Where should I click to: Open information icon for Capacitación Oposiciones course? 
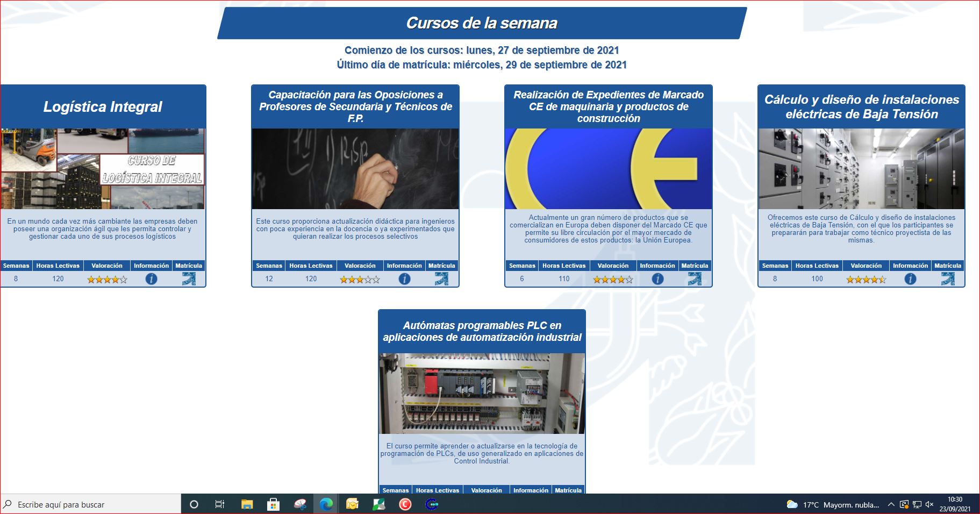tap(404, 279)
